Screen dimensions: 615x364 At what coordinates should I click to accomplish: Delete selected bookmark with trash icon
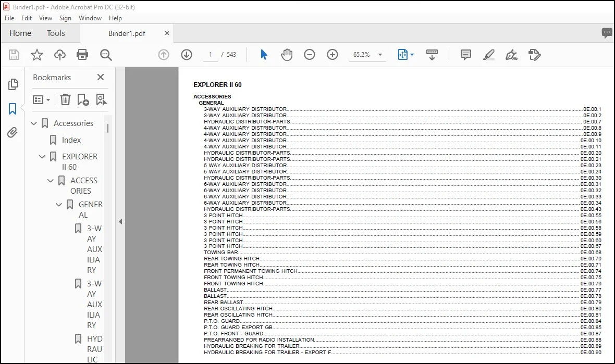point(65,99)
